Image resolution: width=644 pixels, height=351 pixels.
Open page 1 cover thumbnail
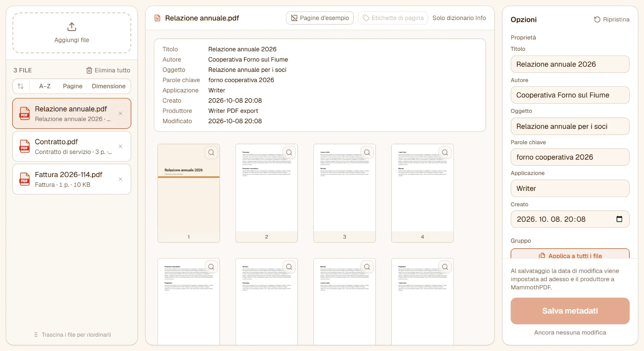pyautogui.click(x=189, y=193)
